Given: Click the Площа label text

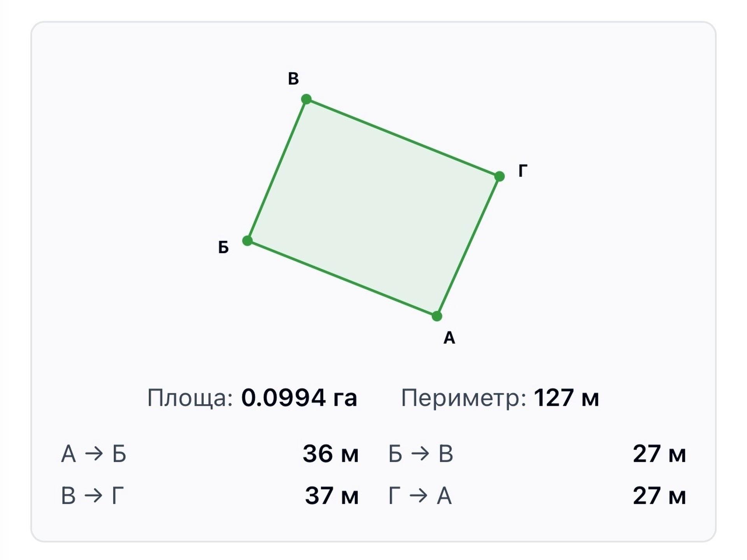Looking at the screenshot, I should (190, 399).
